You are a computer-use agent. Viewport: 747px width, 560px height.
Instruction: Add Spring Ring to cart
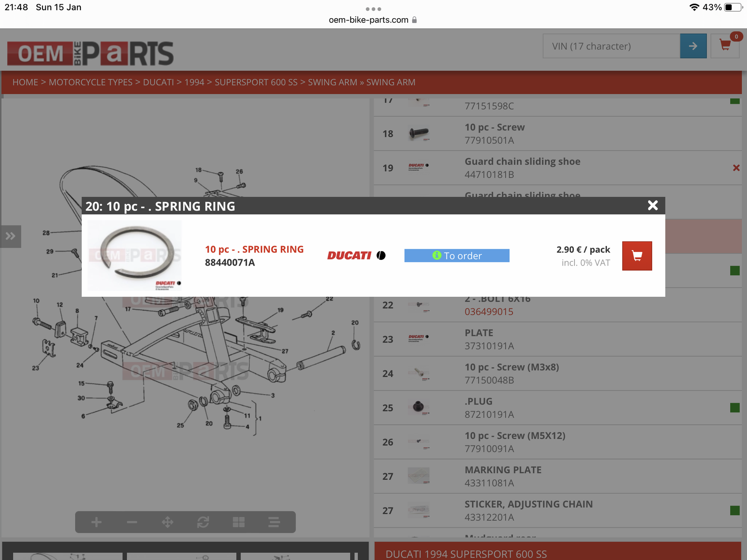coord(637,256)
